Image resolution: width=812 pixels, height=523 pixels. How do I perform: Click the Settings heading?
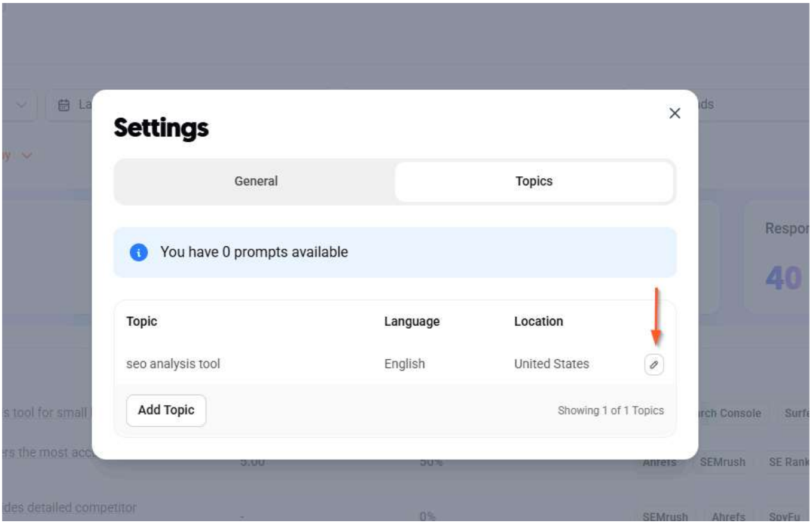coord(161,127)
